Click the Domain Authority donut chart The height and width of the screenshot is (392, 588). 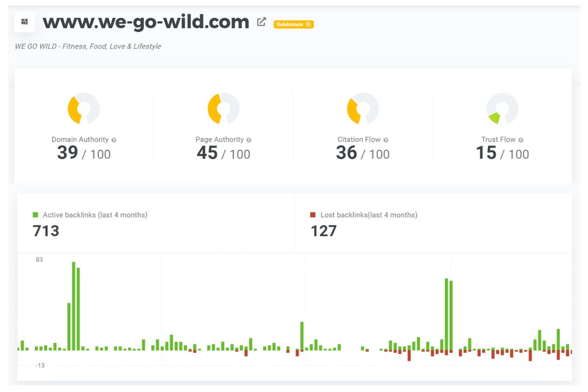coord(84,108)
